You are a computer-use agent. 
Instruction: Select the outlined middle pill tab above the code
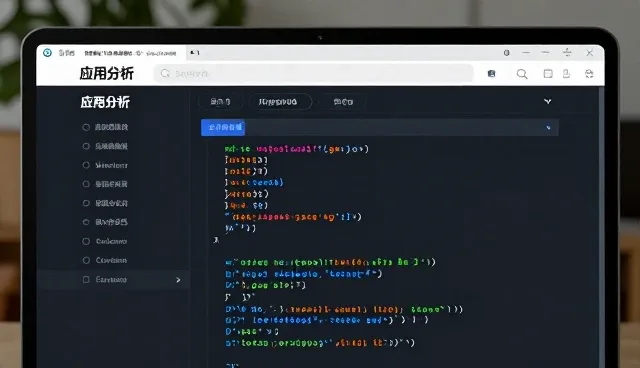[280, 102]
